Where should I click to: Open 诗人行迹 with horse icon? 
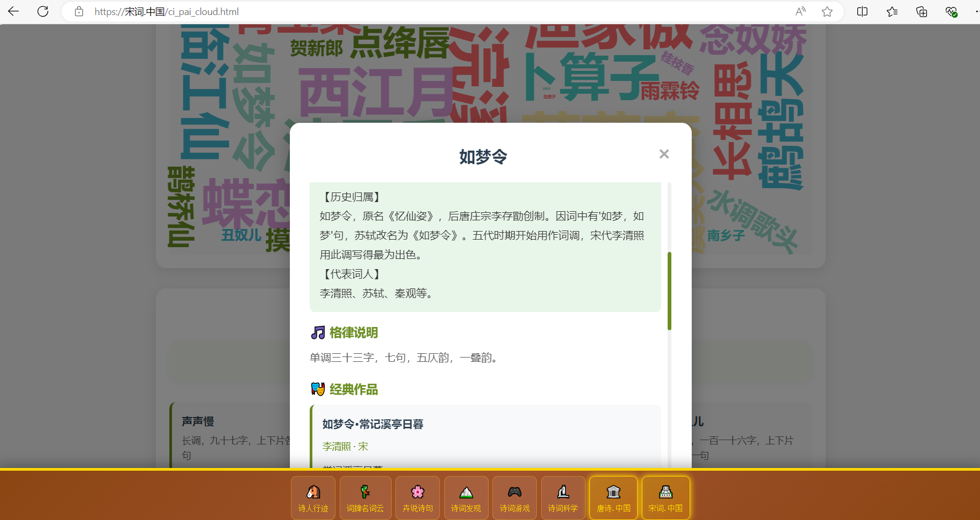pyautogui.click(x=313, y=497)
